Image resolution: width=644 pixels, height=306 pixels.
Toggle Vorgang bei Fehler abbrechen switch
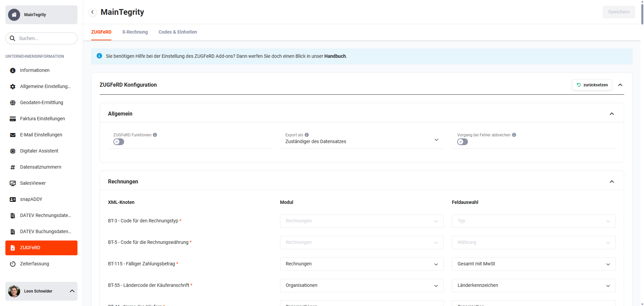[463, 142]
